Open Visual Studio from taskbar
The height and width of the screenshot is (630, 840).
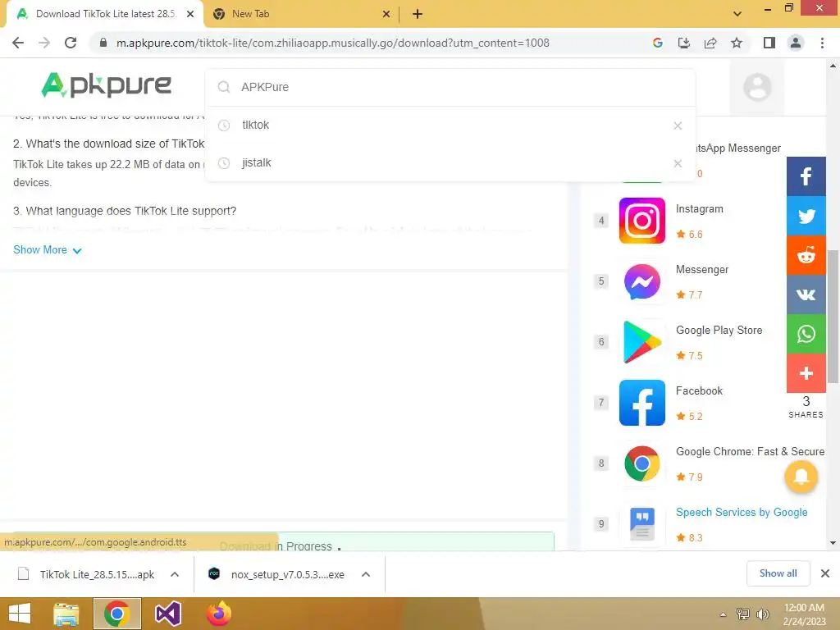[x=167, y=614]
